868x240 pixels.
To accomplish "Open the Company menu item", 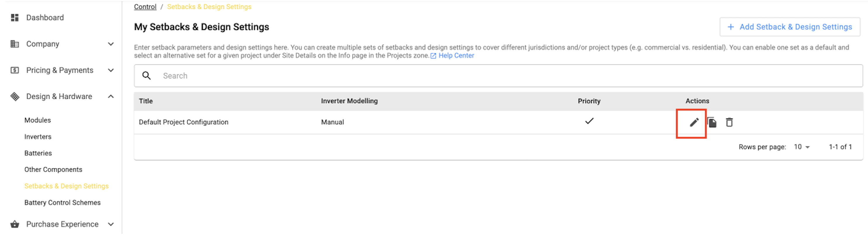I will (42, 44).
